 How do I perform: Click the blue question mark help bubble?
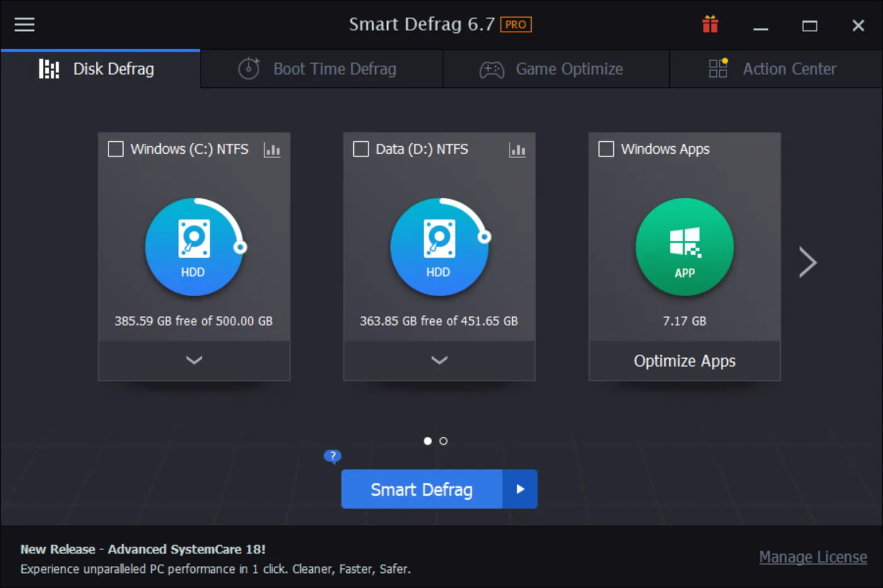tap(332, 456)
